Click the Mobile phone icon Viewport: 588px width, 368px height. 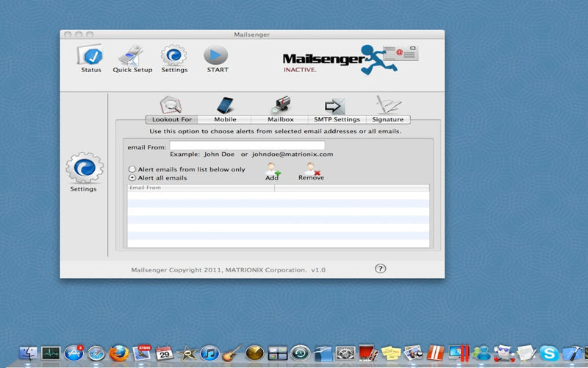[225, 105]
